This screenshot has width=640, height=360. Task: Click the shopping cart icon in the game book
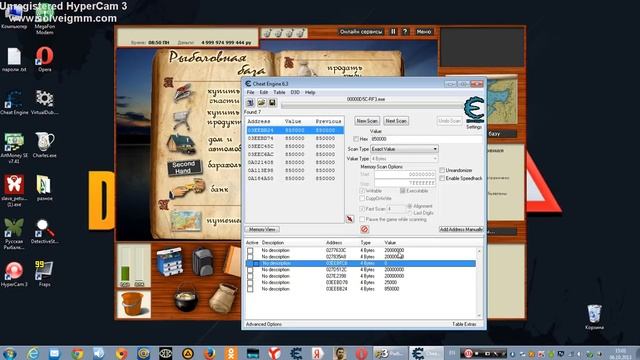click(x=182, y=120)
